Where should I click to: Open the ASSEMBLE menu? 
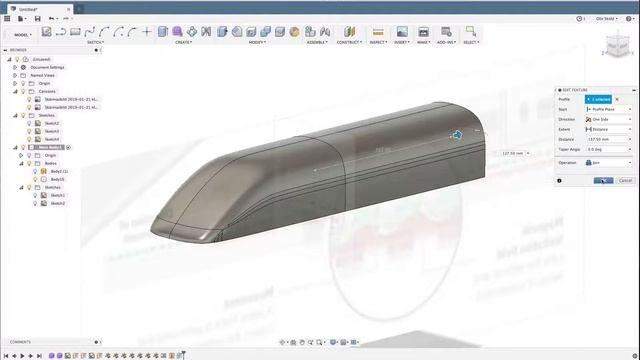pyautogui.click(x=317, y=42)
